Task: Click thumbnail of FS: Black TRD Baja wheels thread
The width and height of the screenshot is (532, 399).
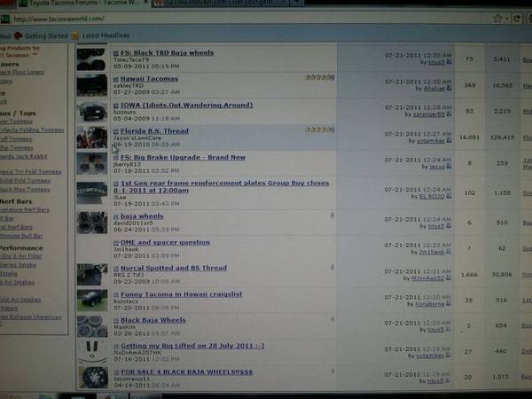Action: coord(91,59)
